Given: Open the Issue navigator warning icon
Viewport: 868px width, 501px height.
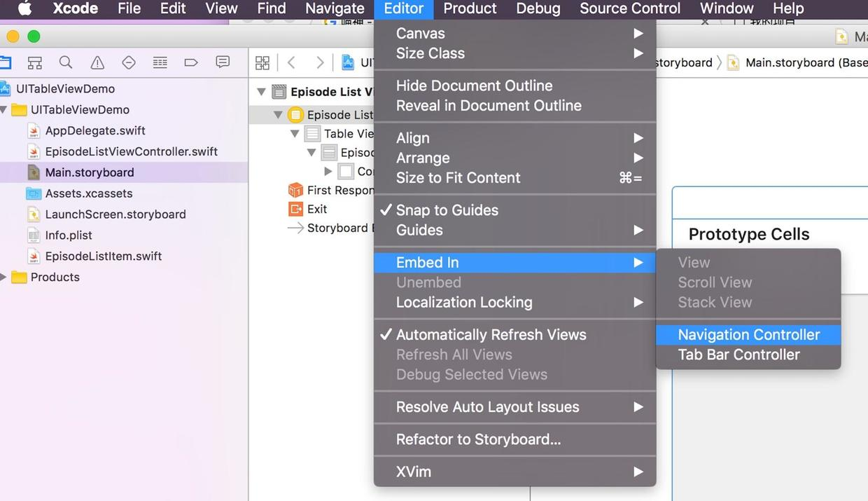Looking at the screenshot, I should 97,62.
